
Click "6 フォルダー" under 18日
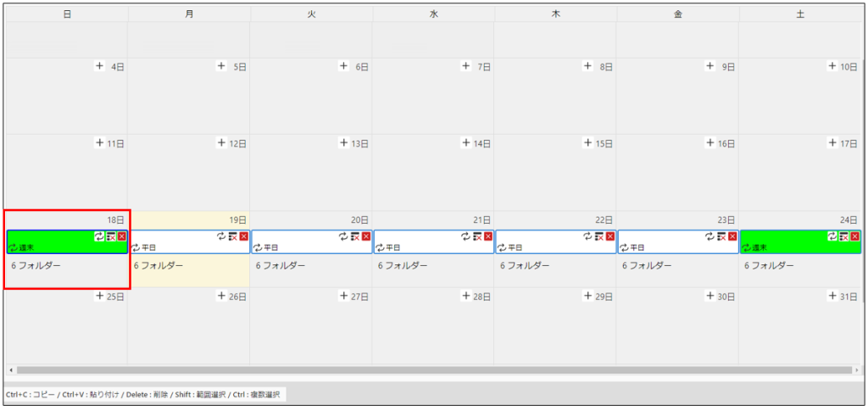(36, 266)
